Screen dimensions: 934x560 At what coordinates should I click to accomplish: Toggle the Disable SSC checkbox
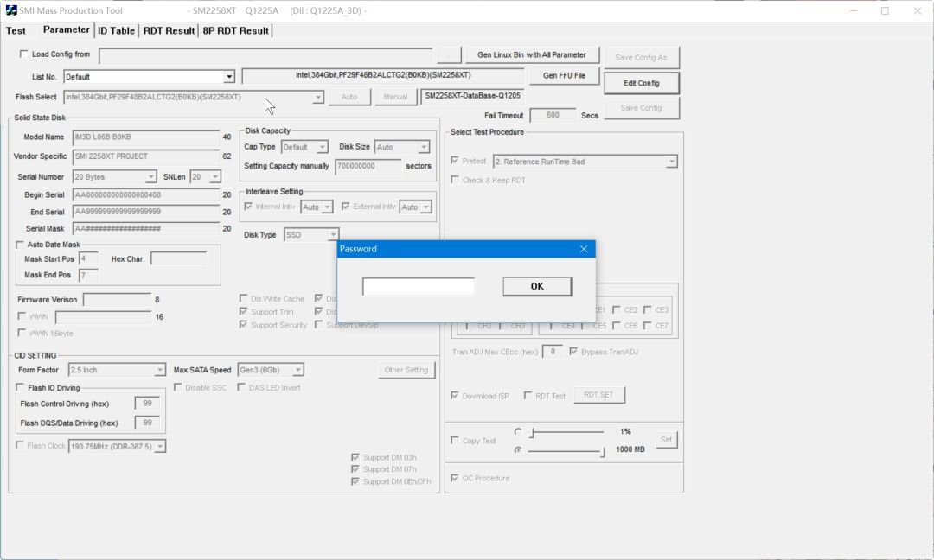(x=177, y=387)
